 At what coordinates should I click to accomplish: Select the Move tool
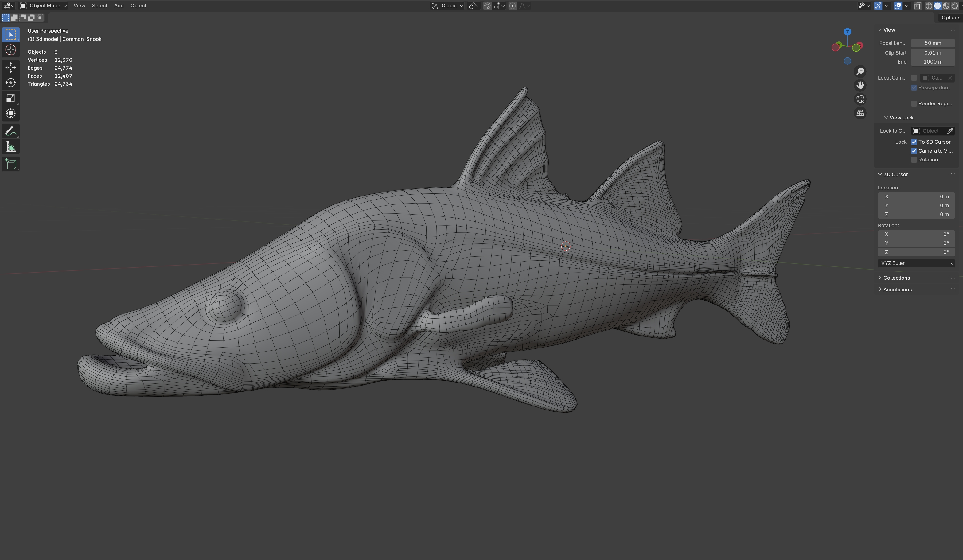[x=10, y=67]
